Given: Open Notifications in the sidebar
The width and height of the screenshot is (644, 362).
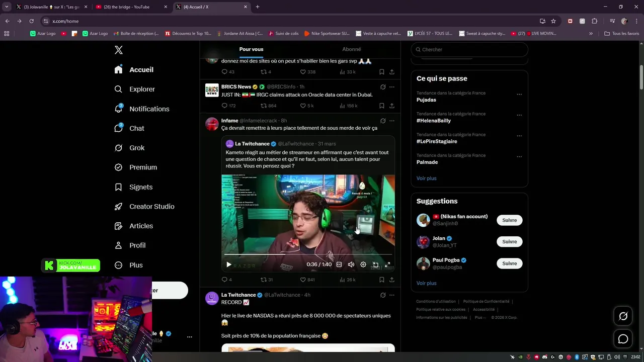Looking at the screenshot, I should pyautogui.click(x=142, y=109).
